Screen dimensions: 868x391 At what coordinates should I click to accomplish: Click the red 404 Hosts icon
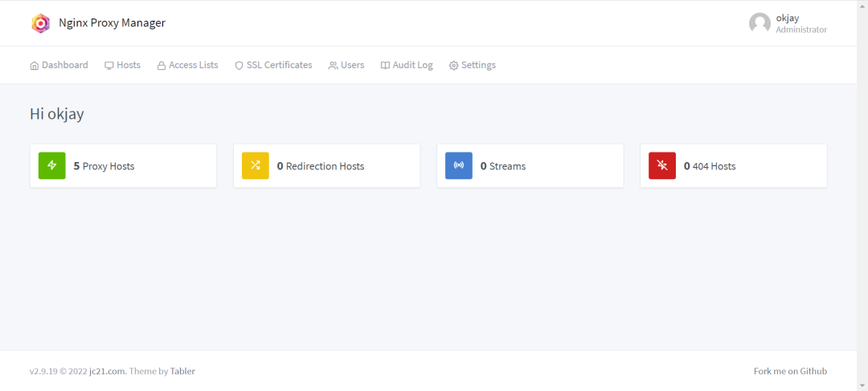[662, 165]
